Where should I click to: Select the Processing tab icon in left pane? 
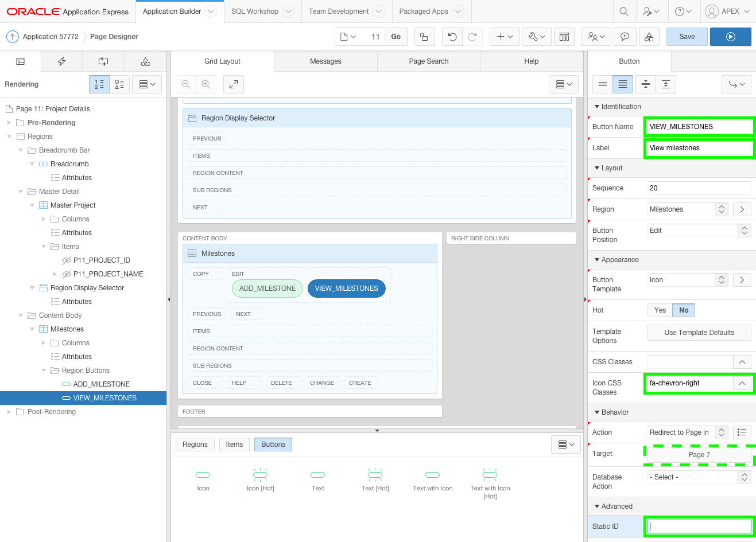pyautogui.click(x=103, y=61)
